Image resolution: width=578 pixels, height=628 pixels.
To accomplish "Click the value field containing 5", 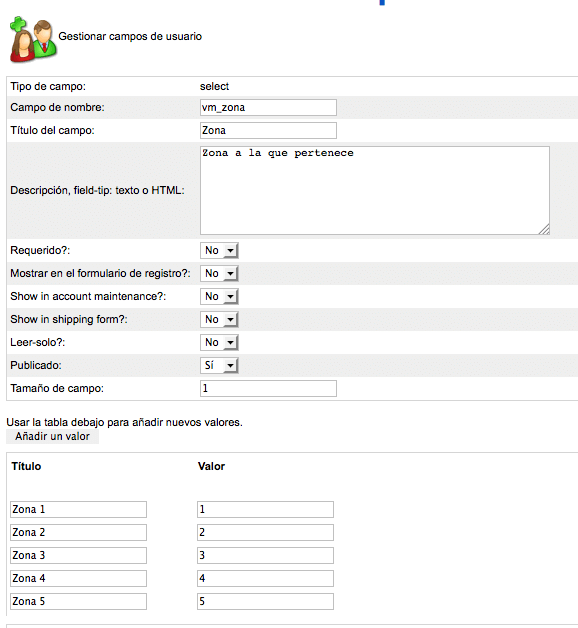I will click(x=266, y=602).
